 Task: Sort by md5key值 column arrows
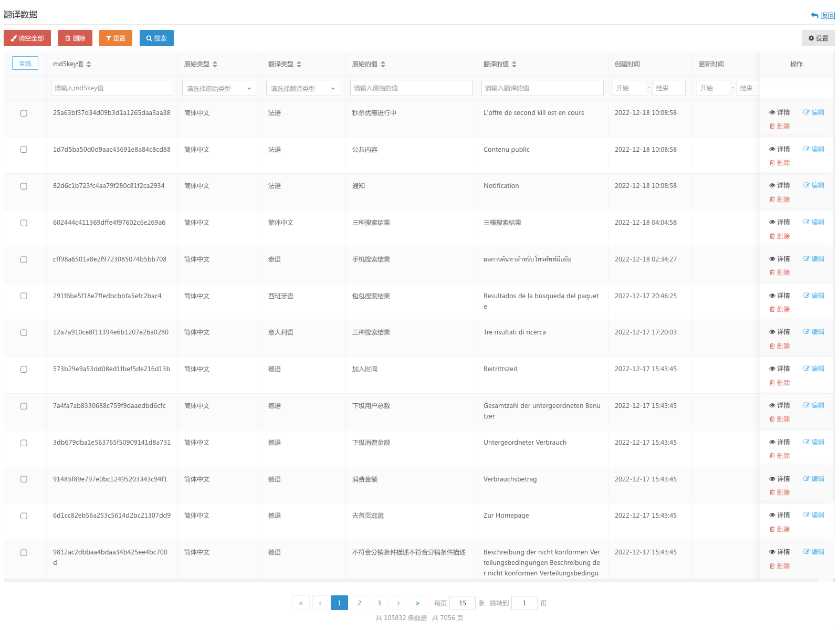89,64
